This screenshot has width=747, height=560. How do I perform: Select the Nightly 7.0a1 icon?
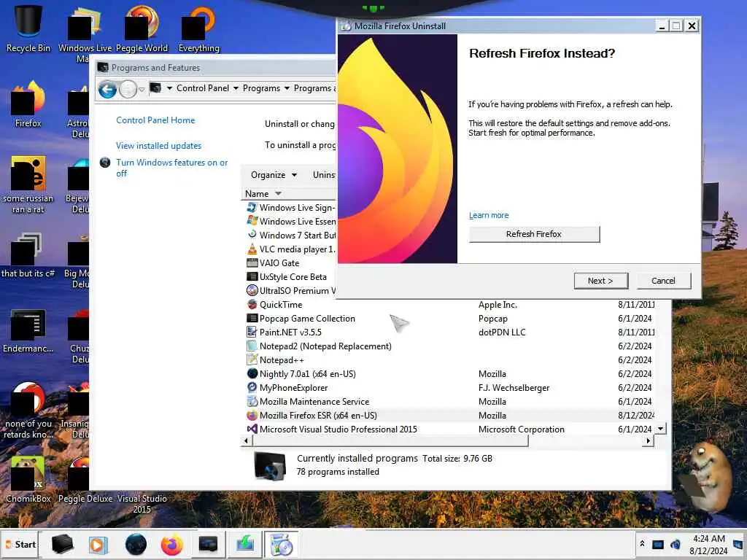click(252, 374)
